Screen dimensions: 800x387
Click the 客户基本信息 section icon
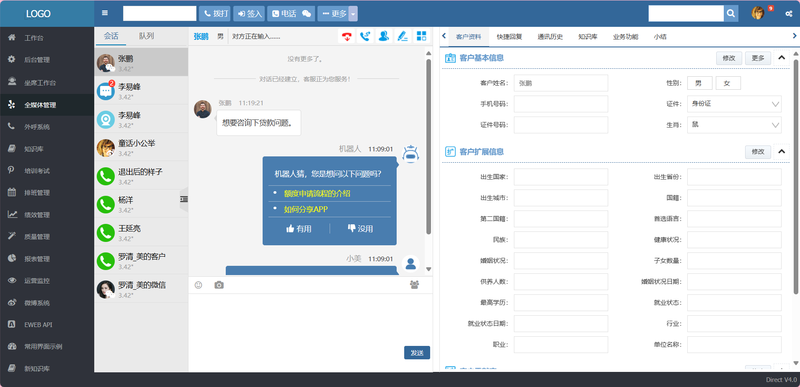[x=450, y=58]
